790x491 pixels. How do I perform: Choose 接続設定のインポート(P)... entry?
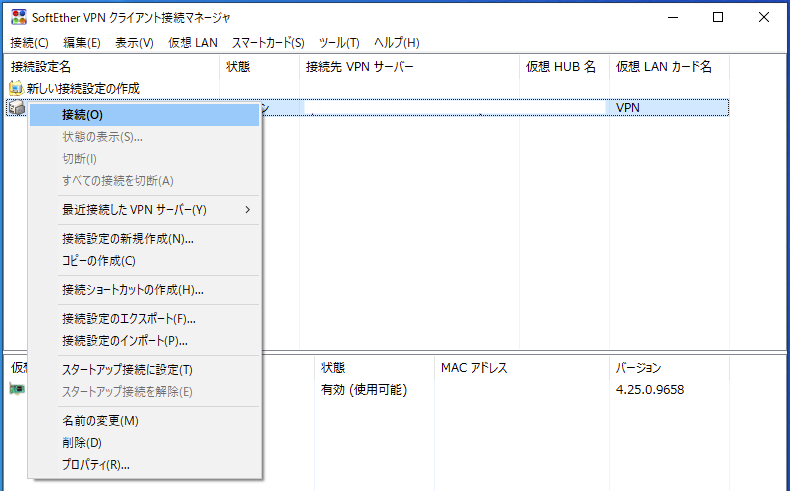point(145,341)
